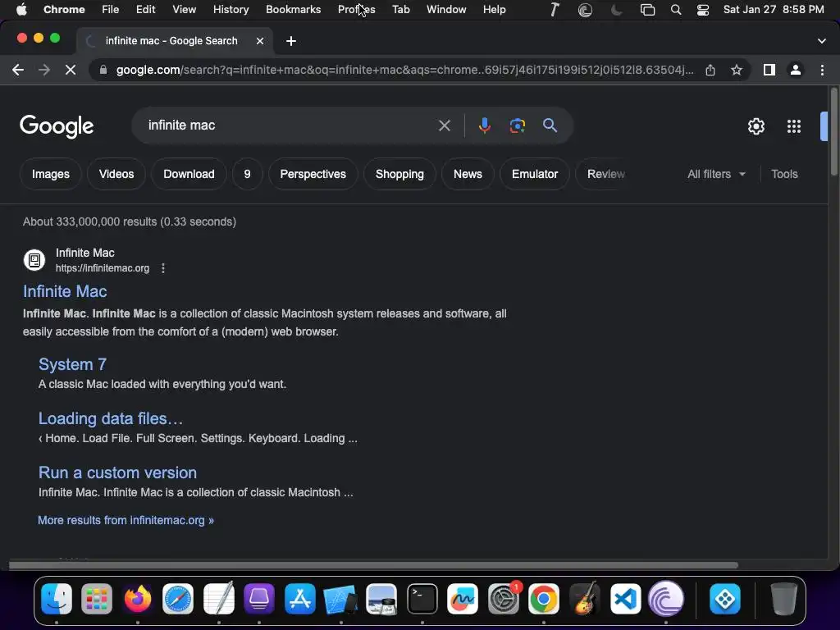
Task: Select the 9 filter chip
Action: click(247, 174)
